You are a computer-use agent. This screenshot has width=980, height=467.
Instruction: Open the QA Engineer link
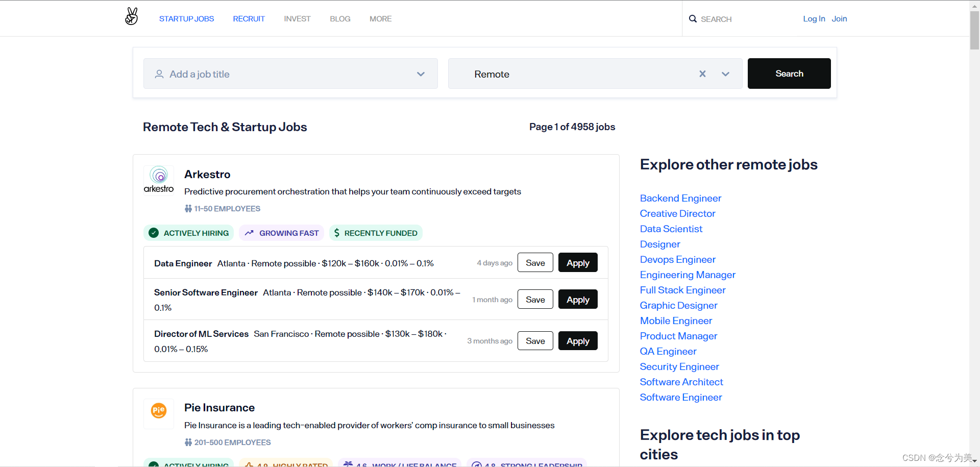(x=668, y=351)
